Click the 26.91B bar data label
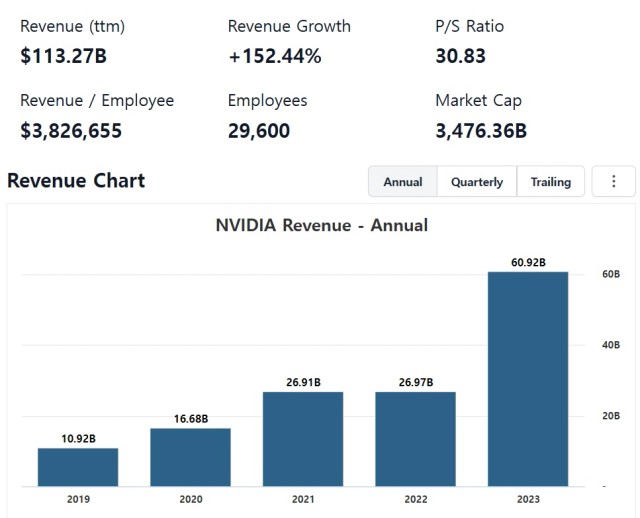Image resolution: width=640 pixels, height=518 pixels. 303,382
